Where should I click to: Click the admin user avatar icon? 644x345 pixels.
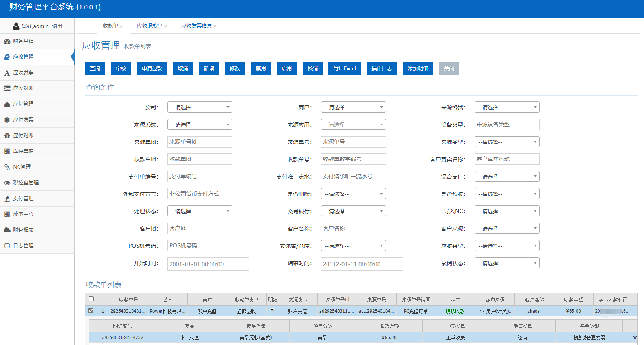16,26
